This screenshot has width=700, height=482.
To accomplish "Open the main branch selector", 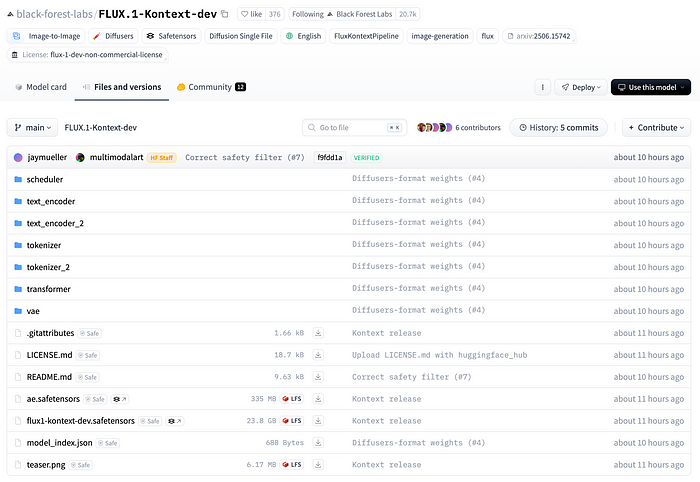I will 32,128.
